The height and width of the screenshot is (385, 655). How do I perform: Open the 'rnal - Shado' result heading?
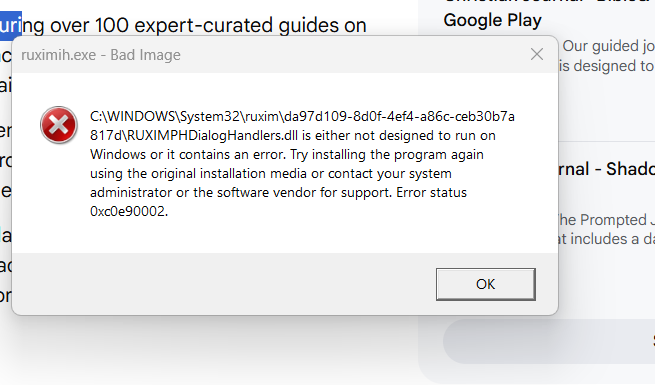click(x=607, y=169)
